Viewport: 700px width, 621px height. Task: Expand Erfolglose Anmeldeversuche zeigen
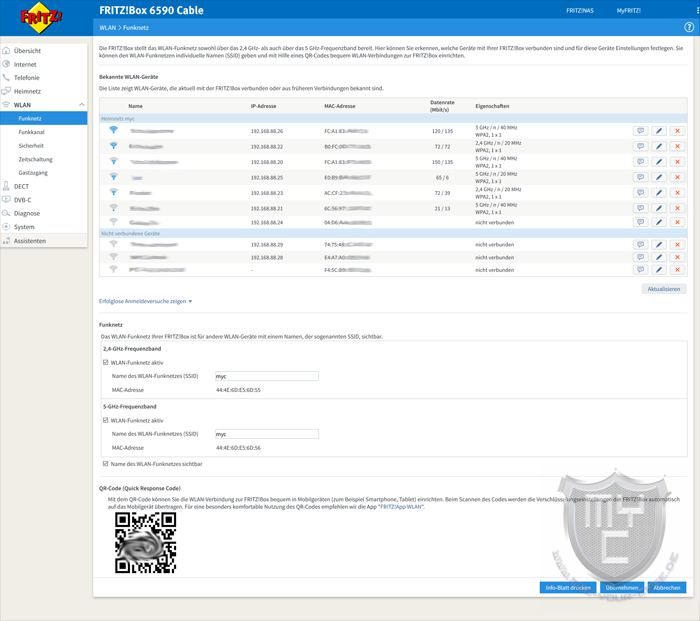[146, 300]
